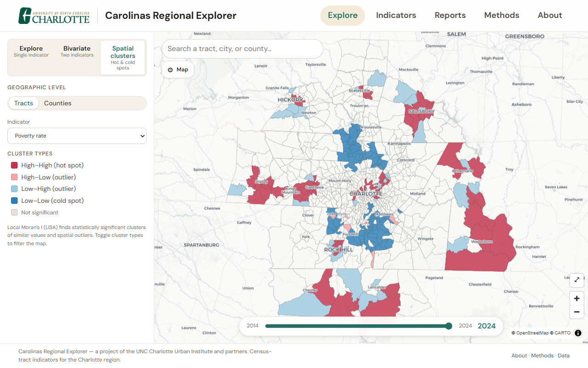Image resolution: width=588 pixels, height=368 pixels.
Task: Toggle Low–Low cold spot cluster
Action: click(x=47, y=201)
